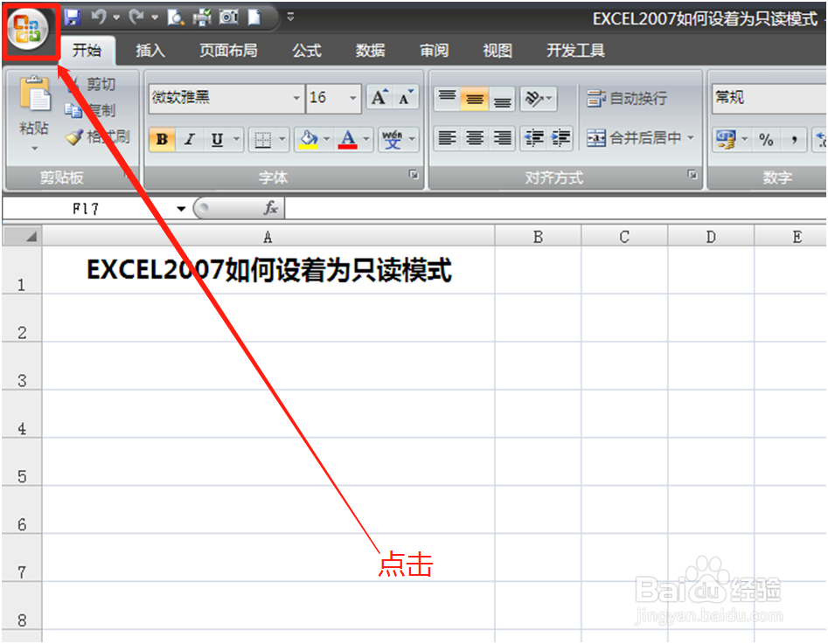Increase font size with the large A
Image resolution: width=828 pixels, height=644 pixels.
[379, 98]
